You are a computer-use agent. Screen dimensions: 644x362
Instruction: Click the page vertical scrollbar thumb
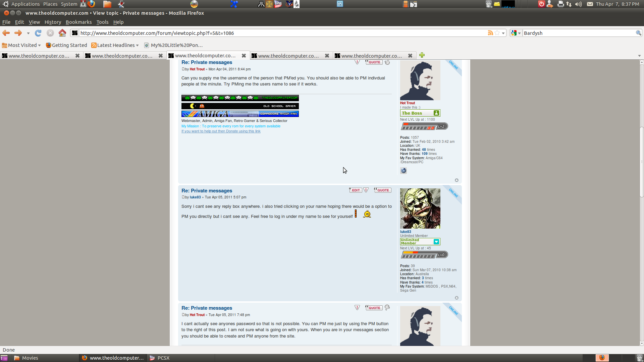(641, 162)
